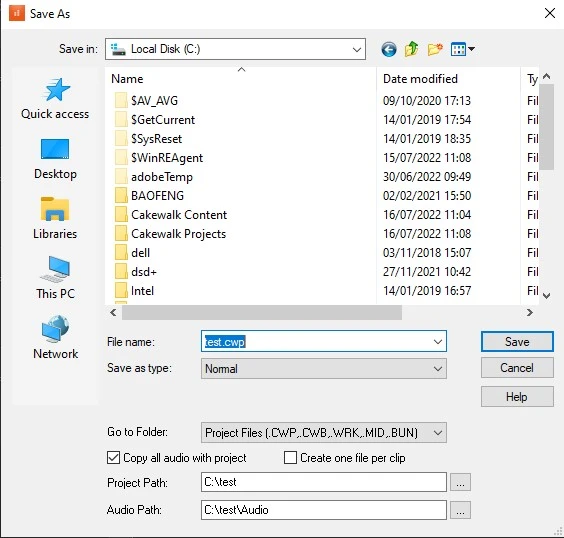Expand the Save in location dropdown
The width and height of the screenshot is (564, 538).
[236, 49]
